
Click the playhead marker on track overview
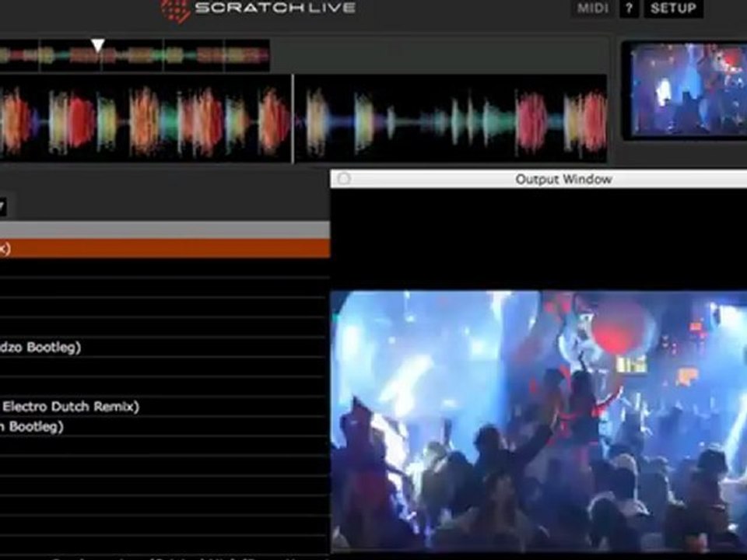click(98, 45)
